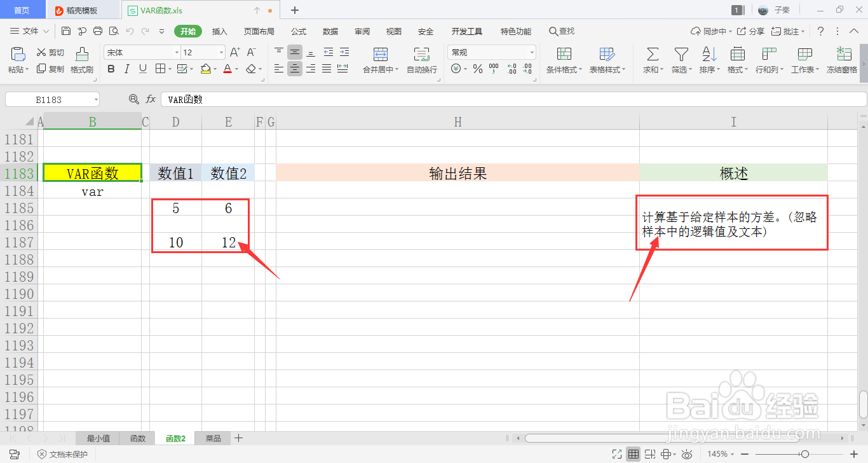The width and height of the screenshot is (868, 463).
Task: Open the zoom percentage 145% dropdown
Action: click(722, 454)
